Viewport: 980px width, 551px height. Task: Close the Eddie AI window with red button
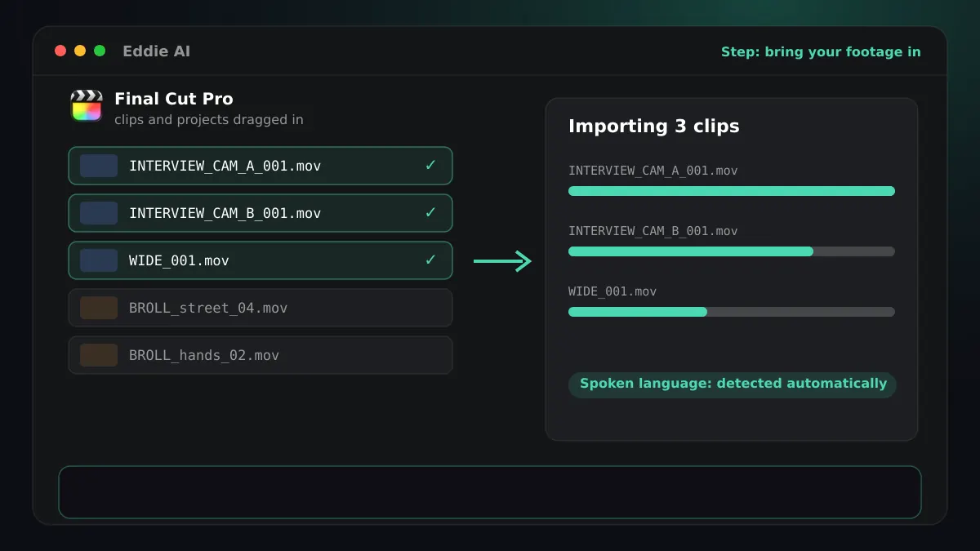click(x=60, y=51)
